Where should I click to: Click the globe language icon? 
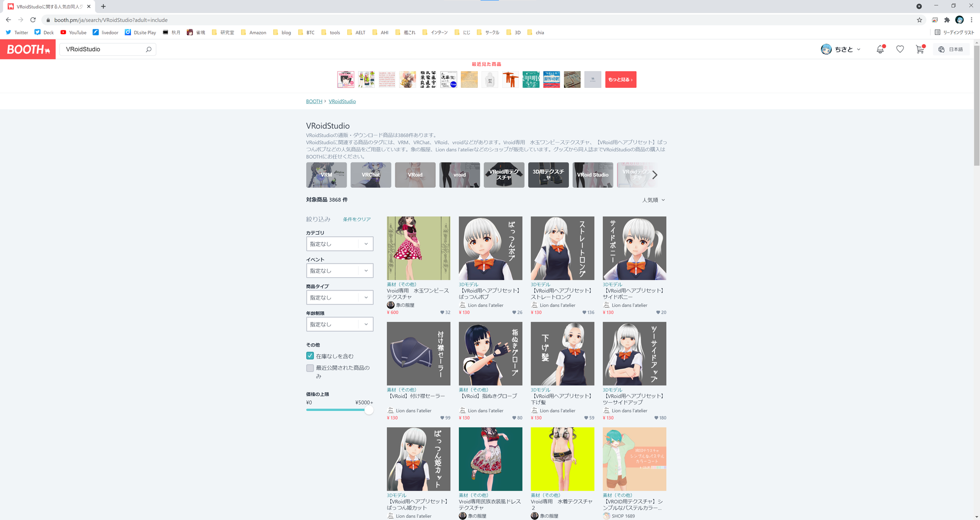941,49
